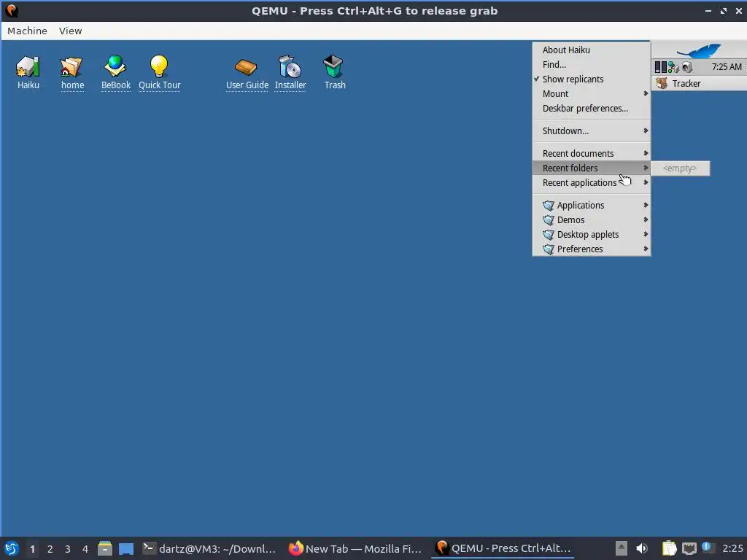The width and height of the screenshot is (747, 560).
Task: Expand the Recent documents submenu arrow
Action: click(646, 153)
